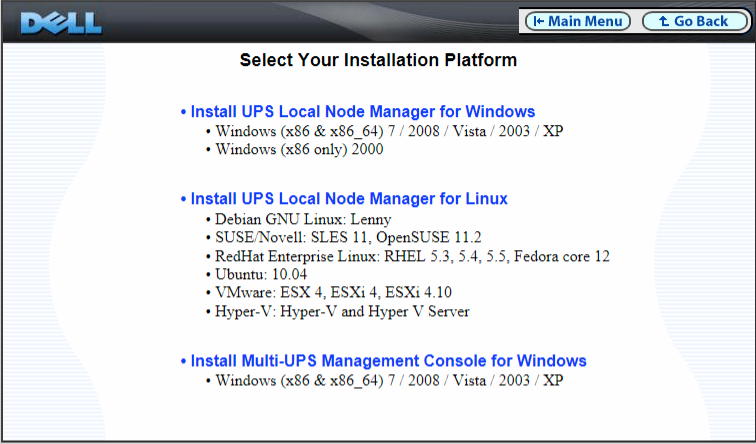The height and width of the screenshot is (444, 756).
Task: Click 'Hyper-V: Hyper-V and Hyper V Server' line
Action: tap(342, 311)
